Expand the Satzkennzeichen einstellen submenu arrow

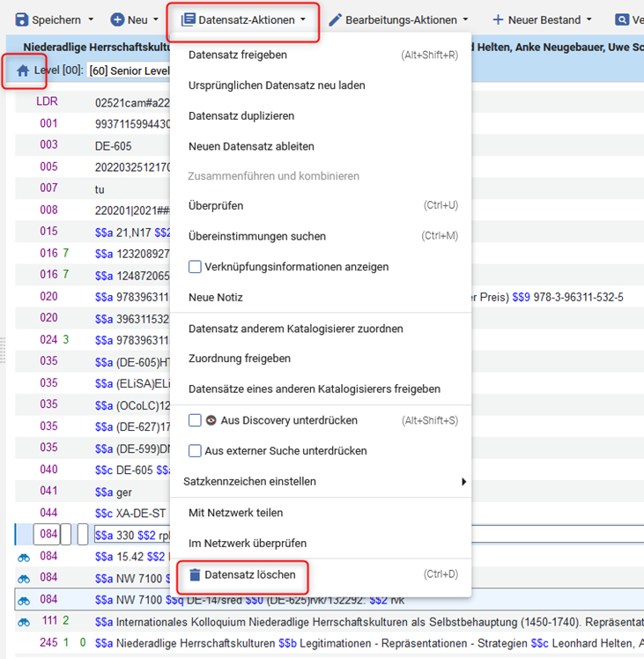point(463,482)
